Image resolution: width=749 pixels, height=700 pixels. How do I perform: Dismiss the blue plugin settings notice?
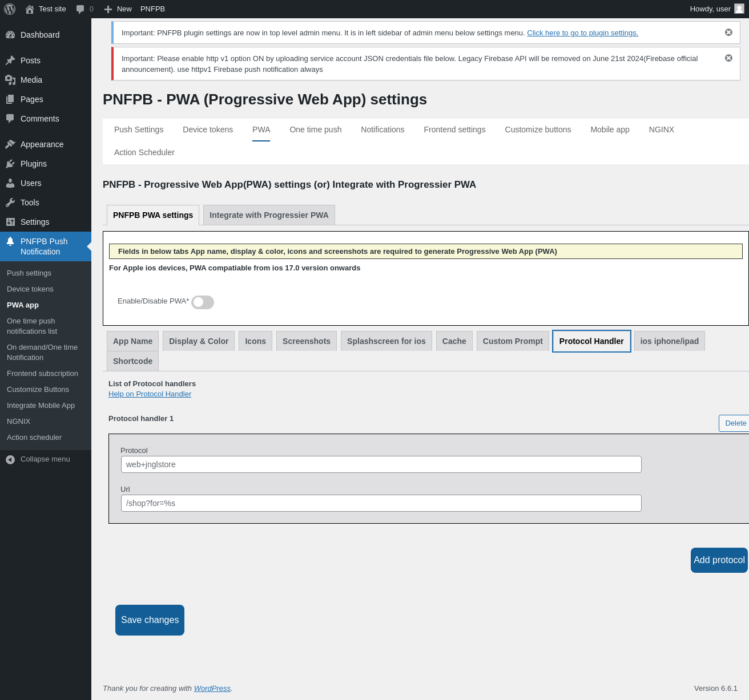click(x=728, y=33)
